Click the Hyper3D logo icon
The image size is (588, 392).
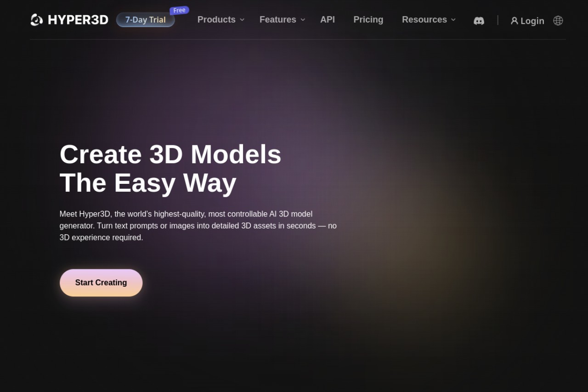37,20
